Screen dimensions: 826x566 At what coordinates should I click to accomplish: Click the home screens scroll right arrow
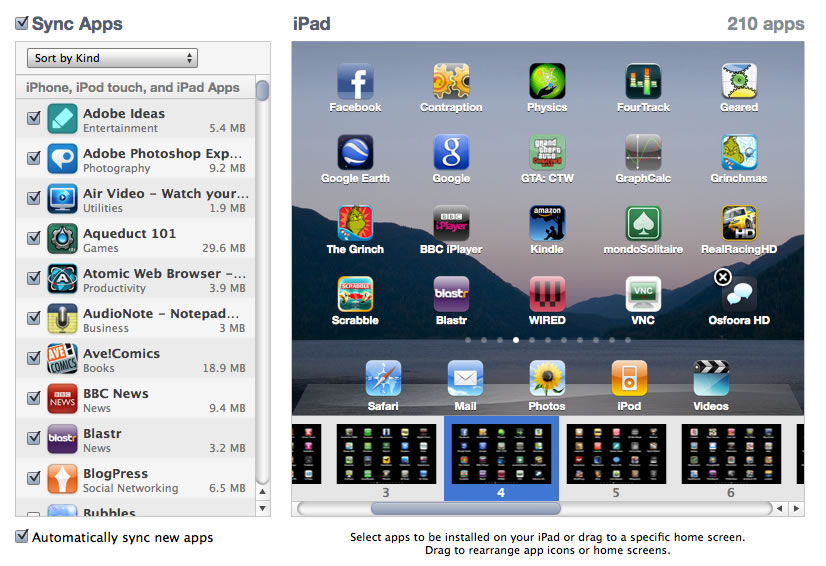[x=796, y=509]
